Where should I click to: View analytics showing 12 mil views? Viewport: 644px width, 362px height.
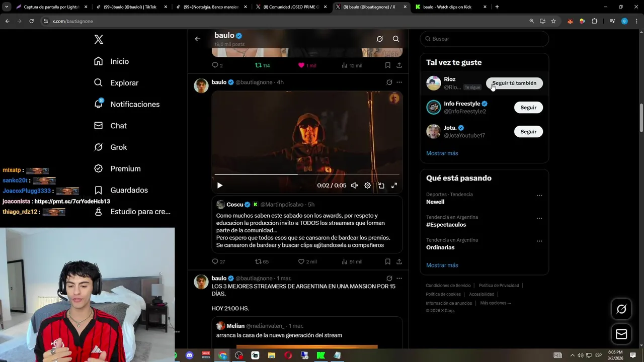click(352, 65)
